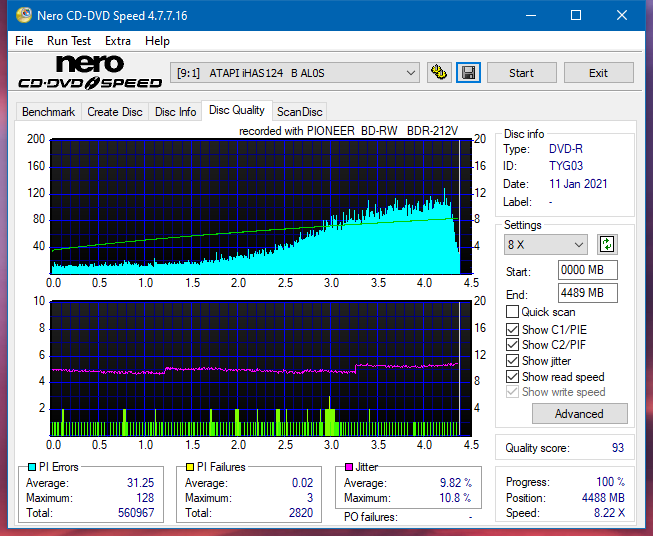
Task: Click the save floppy disk icon
Action: point(469,73)
